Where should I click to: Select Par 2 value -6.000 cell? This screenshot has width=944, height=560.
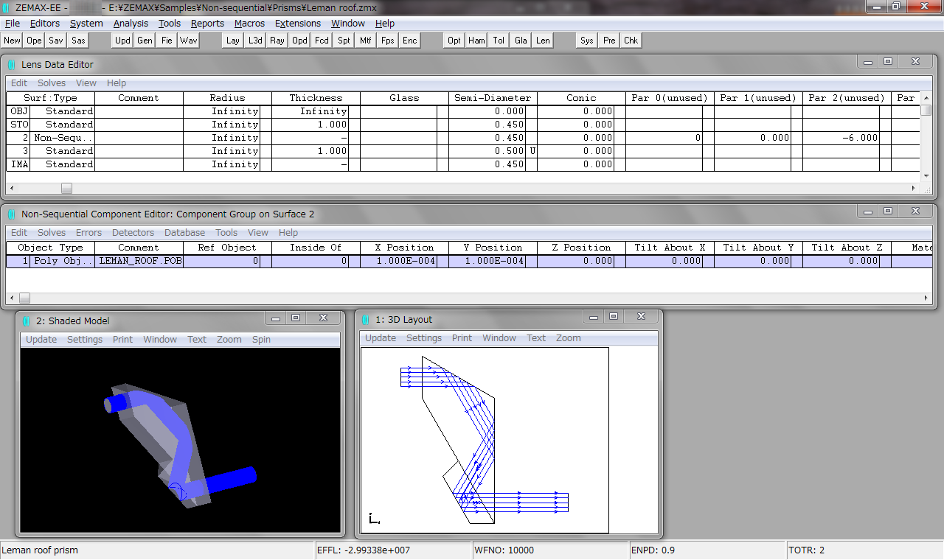pyautogui.click(x=841, y=138)
